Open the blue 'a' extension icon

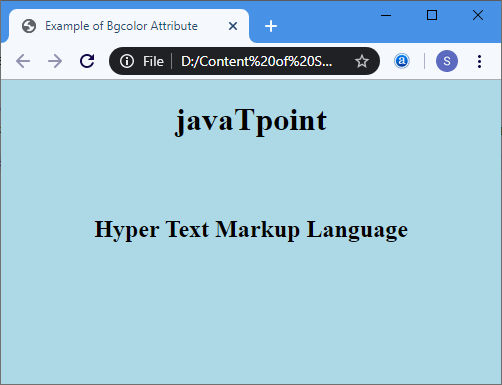[x=402, y=61]
